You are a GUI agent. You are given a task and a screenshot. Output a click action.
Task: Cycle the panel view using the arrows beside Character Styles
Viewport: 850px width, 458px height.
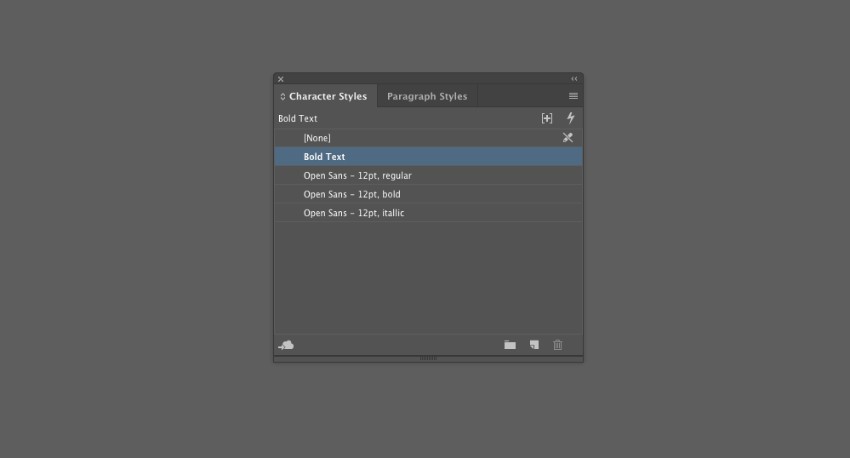(282, 96)
